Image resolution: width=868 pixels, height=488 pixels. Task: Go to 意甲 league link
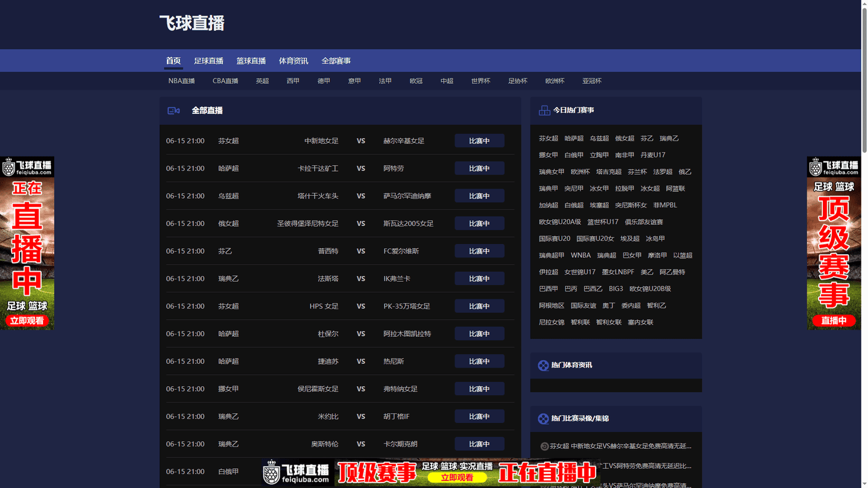[354, 81]
